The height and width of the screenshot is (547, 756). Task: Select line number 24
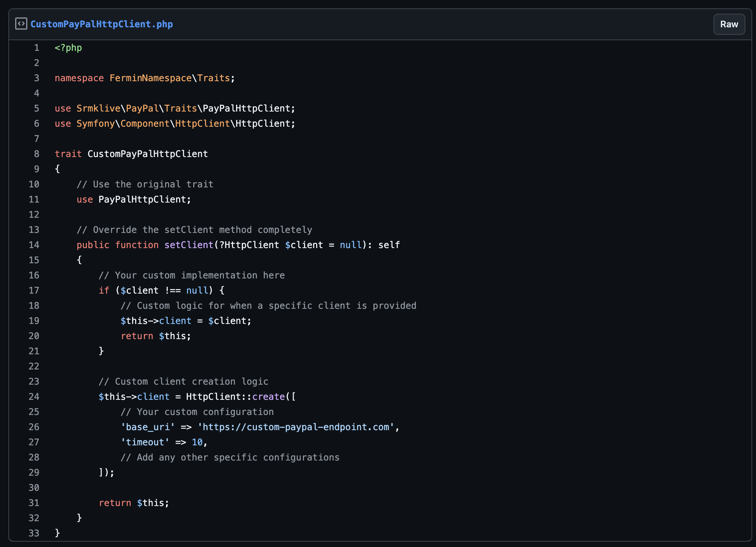tap(34, 397)
